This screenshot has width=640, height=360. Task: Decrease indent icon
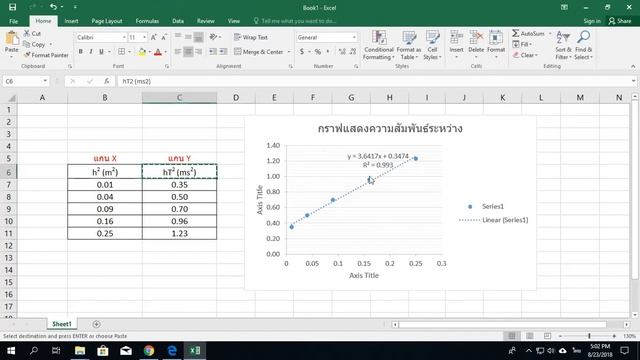(x=213, y=52)
